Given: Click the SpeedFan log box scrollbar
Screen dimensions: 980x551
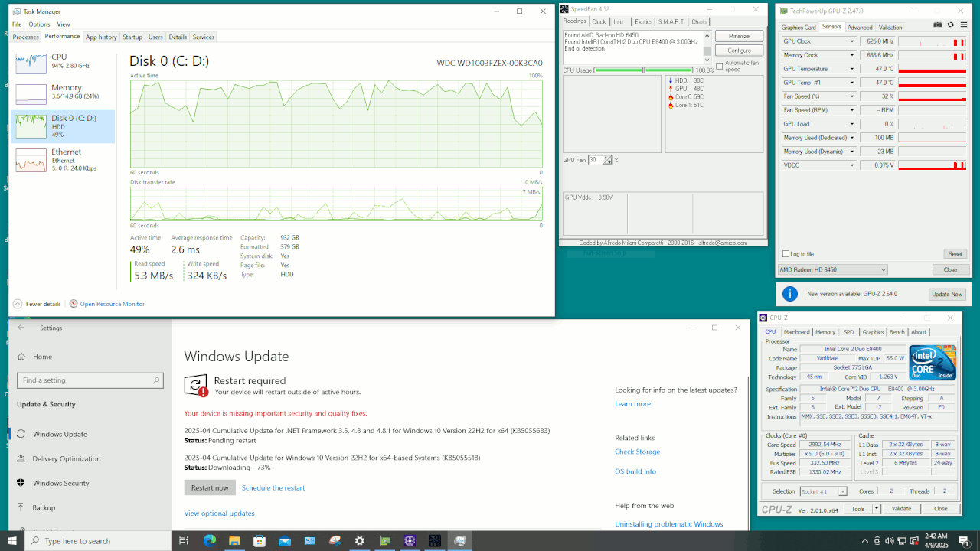Looking at the screenshot, I should [707, 47].
